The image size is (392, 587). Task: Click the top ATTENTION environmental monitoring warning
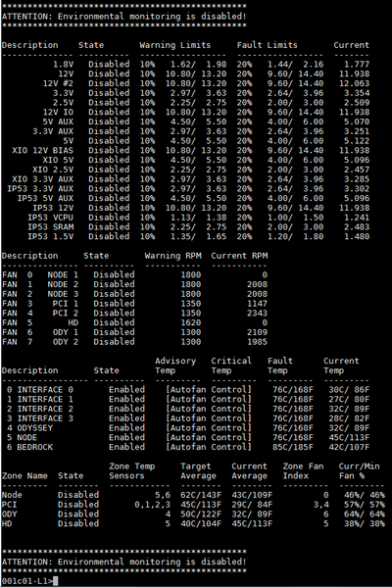[x=123, y=17]
